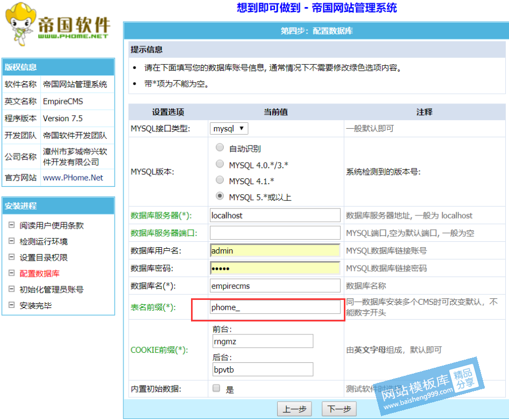Viewport: 509px width, 420px height.
Task: Click minus icon beside 配置数据库
Action: tap(11, 273)
